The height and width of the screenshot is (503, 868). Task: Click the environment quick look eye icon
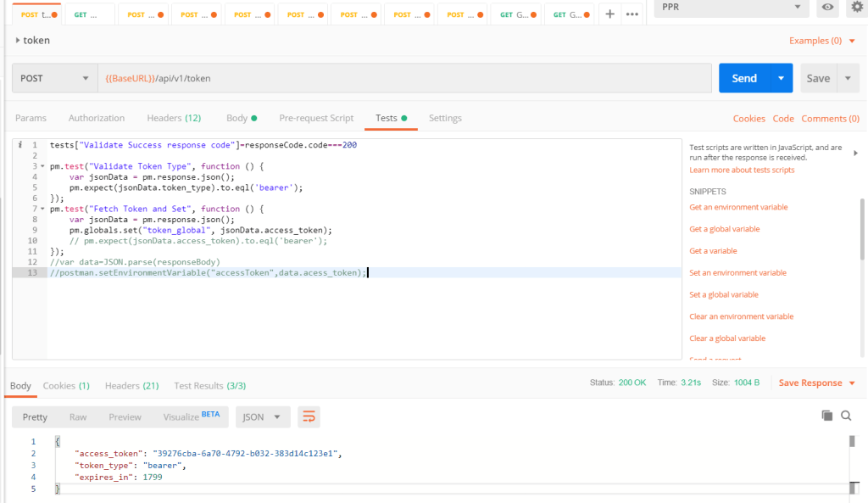827,7
